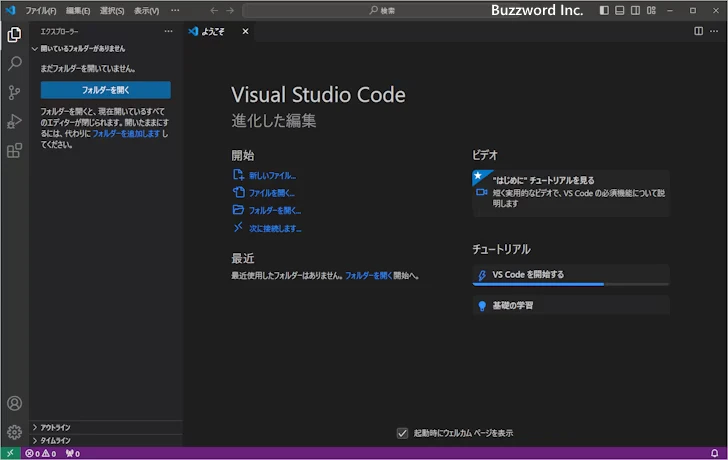The width and height of the screenshot is (728, 460).
Task: Click the remote connection status bar icon
Action: point(10,454)
